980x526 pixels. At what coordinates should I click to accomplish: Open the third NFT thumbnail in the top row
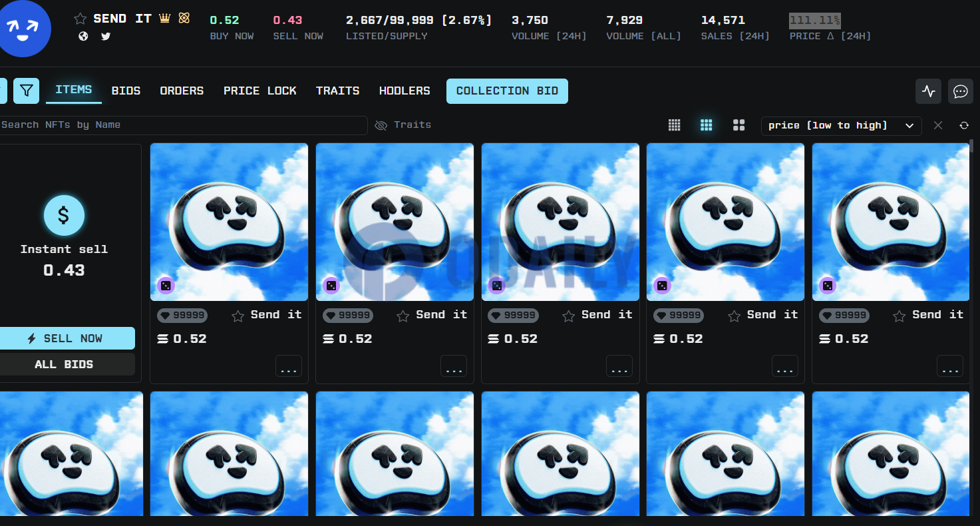coord(560,222)
